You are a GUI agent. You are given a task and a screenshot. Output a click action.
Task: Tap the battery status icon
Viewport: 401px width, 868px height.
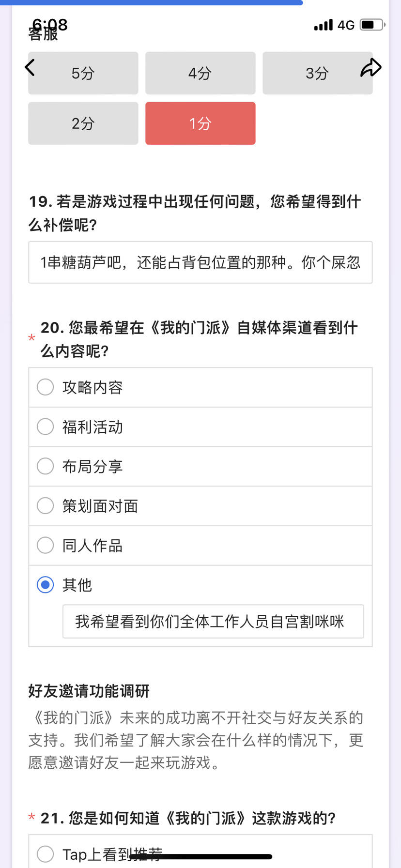point(372,25)
